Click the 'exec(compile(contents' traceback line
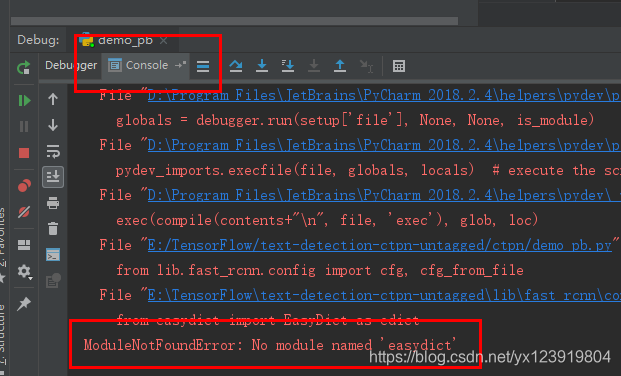The height and width of the screenshot is (376, 621). [327, 220]
